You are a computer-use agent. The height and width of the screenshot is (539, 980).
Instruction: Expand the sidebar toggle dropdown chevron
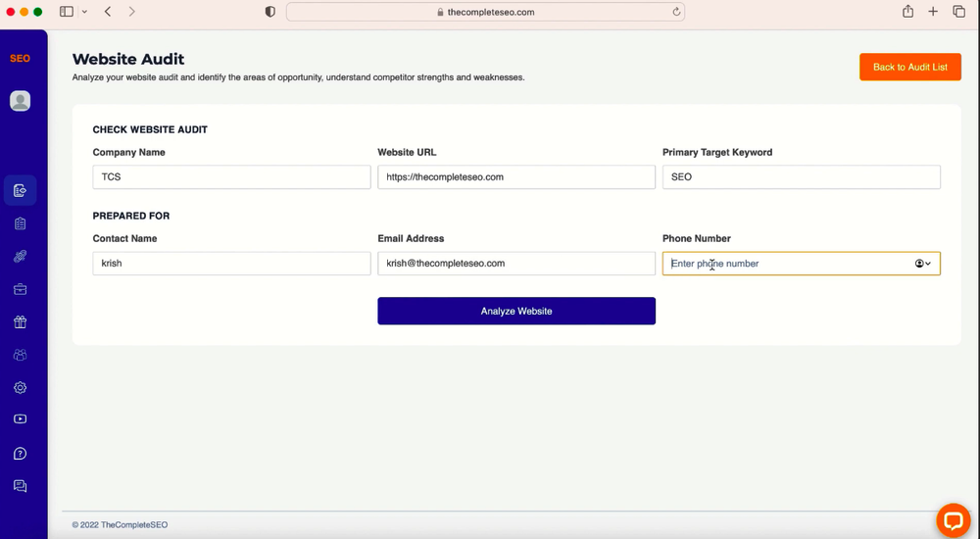pyautogui.click(x=84, y=12)
